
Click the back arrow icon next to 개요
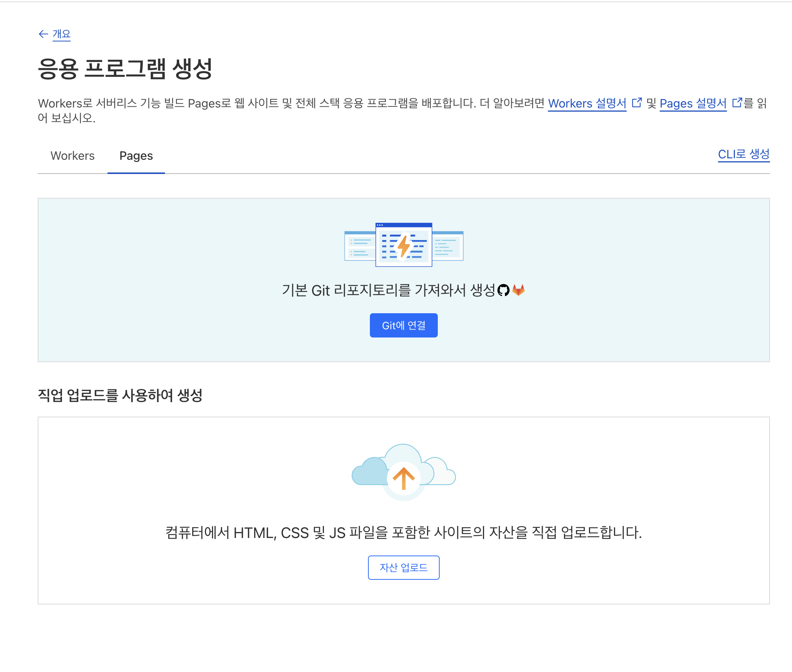43,34
